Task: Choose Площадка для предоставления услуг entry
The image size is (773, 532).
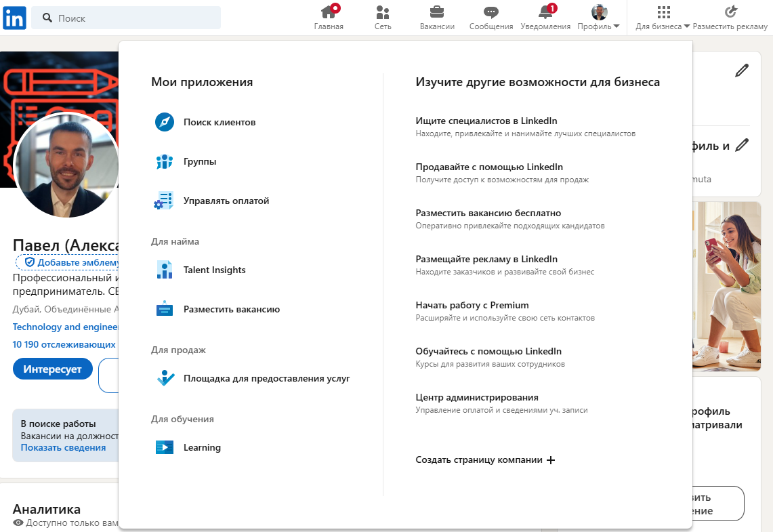Action: tap(267, 379)
